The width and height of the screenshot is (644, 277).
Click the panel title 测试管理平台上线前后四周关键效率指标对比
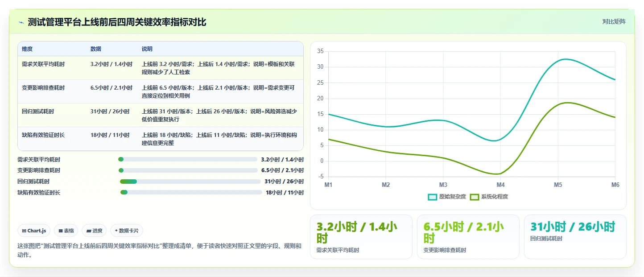[117, 22]
